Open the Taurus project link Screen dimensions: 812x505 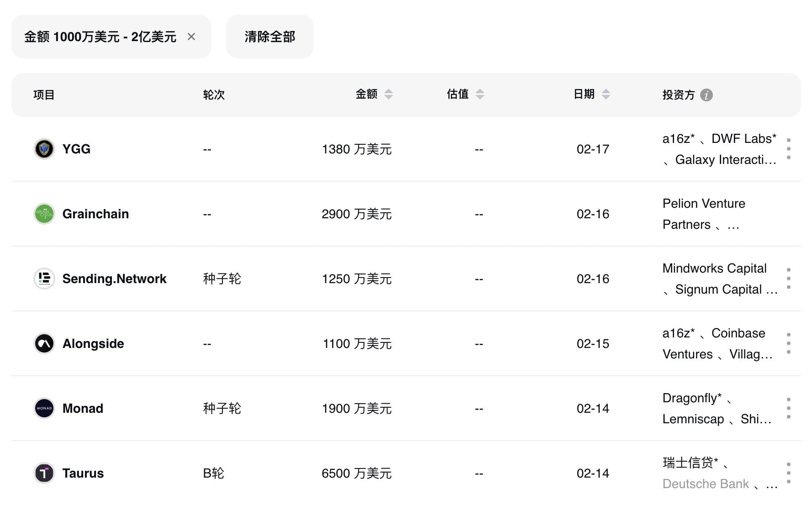(x=83, y=473)
